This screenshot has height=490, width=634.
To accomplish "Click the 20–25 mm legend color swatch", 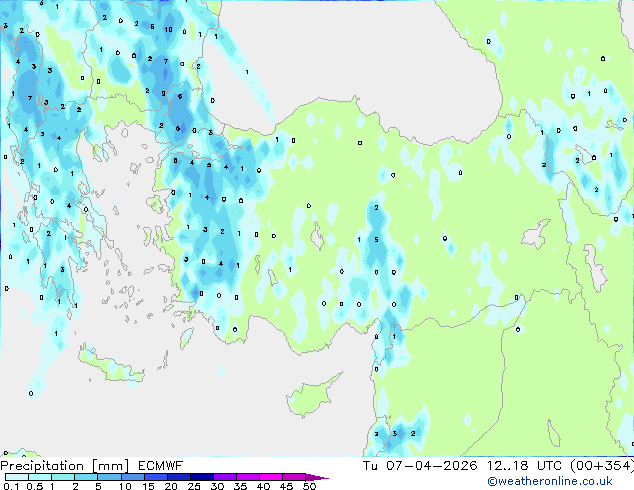I will (x=178, y=477).
